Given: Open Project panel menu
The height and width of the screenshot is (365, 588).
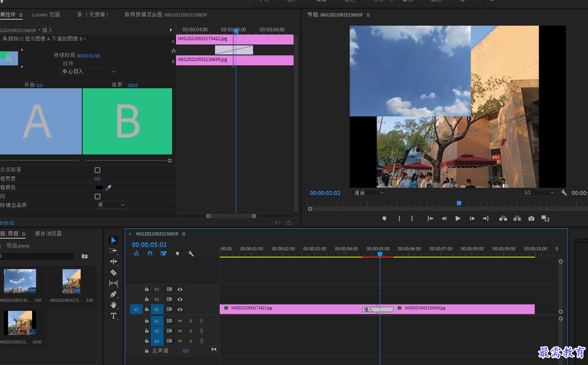Looking at the screenshot, I should [x=24, y=234].
